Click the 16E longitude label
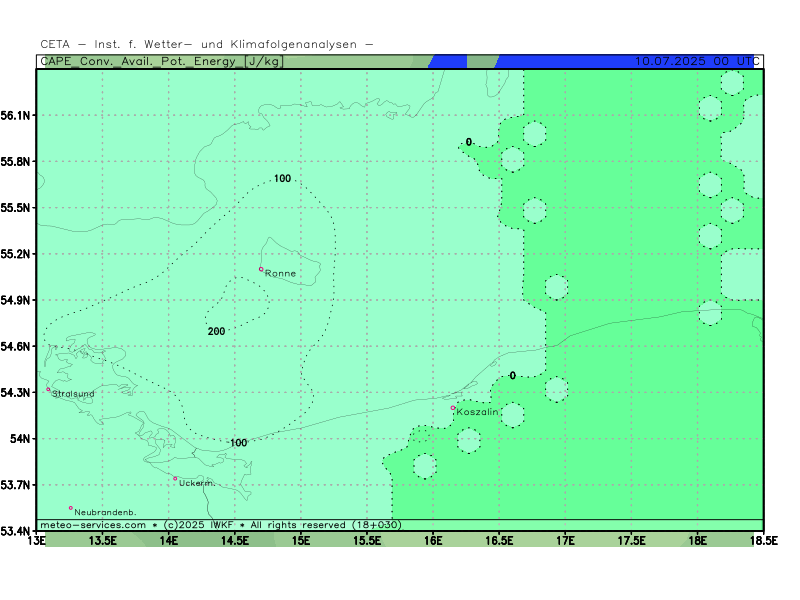This screenshot has width=800, height=600. point(433,541)
